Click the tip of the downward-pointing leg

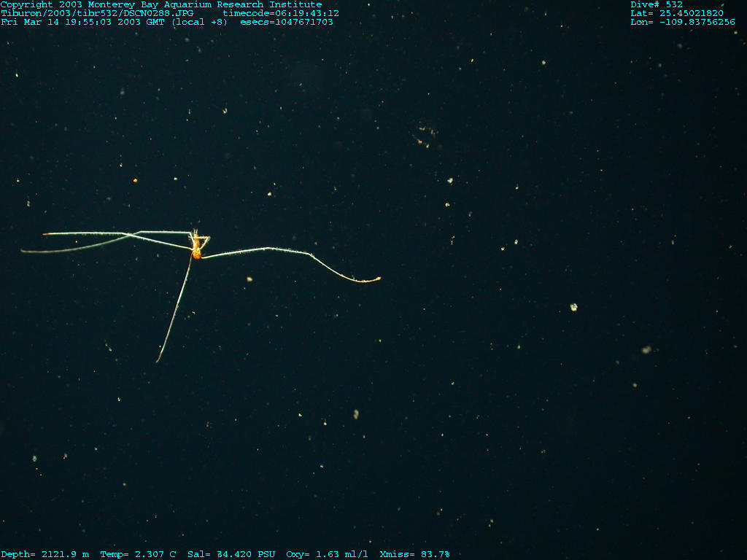coord(158,360)
